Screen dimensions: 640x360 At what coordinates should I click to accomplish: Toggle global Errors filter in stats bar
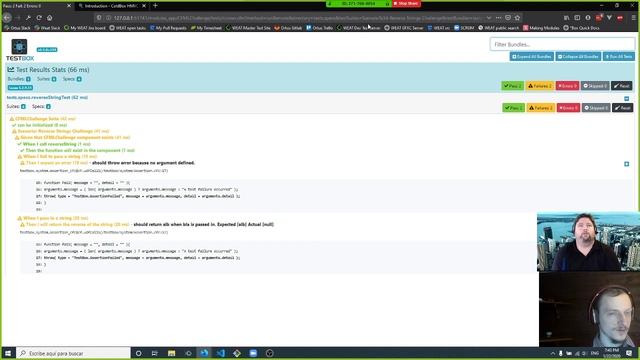pyautogui.click(x=567, y=86)
